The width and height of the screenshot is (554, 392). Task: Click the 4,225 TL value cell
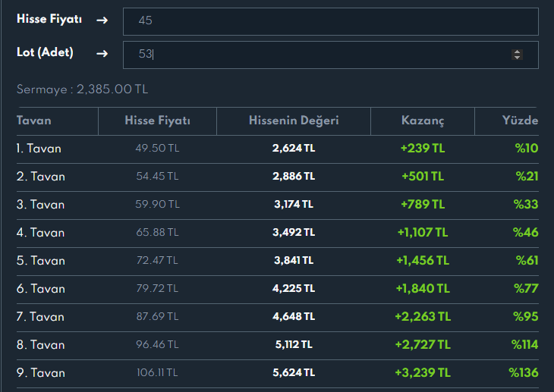(294, 288)
